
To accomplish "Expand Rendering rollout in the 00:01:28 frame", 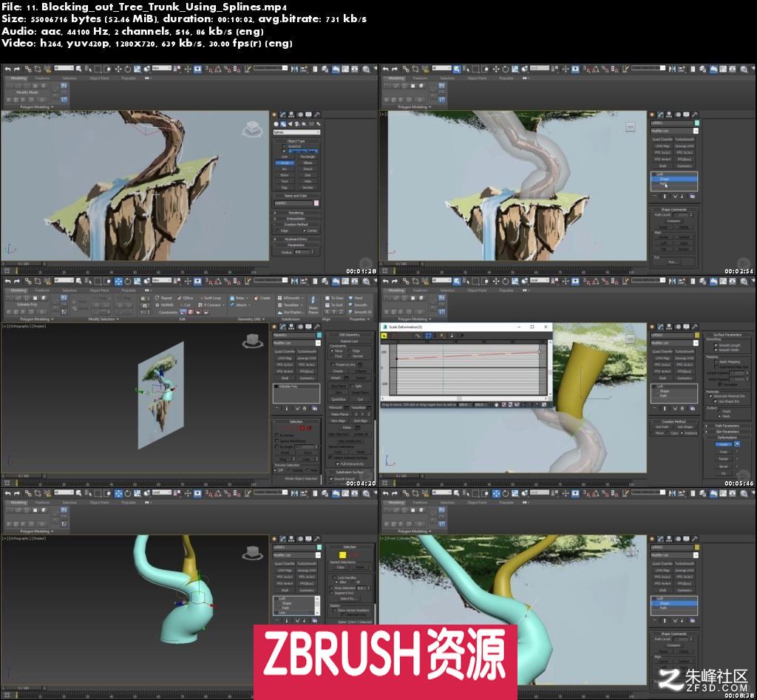I will (296, 213).
